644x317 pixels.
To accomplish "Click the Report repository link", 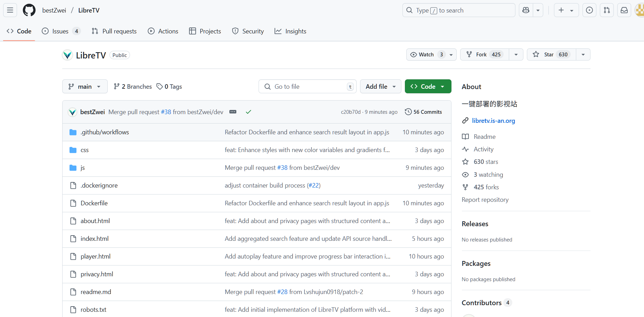I will point(485,200).
